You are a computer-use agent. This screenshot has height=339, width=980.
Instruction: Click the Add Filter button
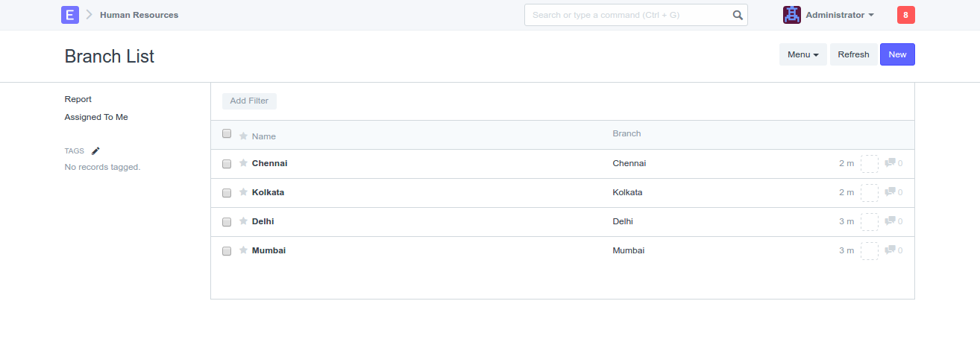(249, 101)
